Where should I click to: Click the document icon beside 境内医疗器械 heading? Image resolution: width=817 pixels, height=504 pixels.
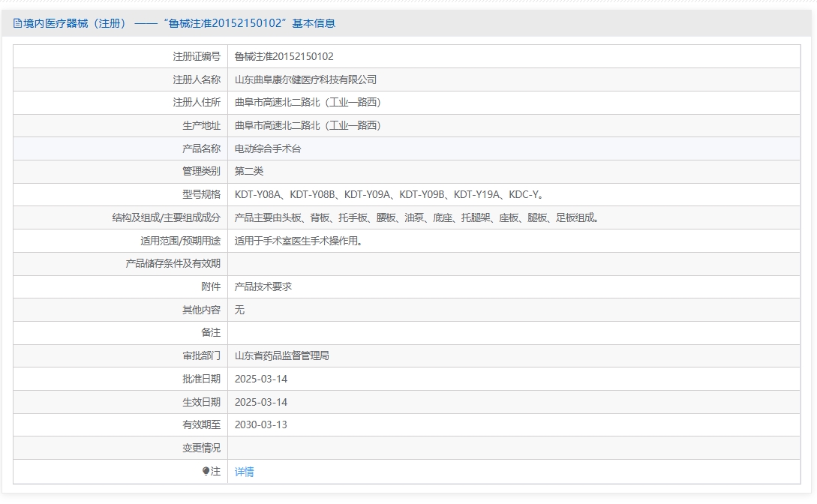tap(18, 23)
